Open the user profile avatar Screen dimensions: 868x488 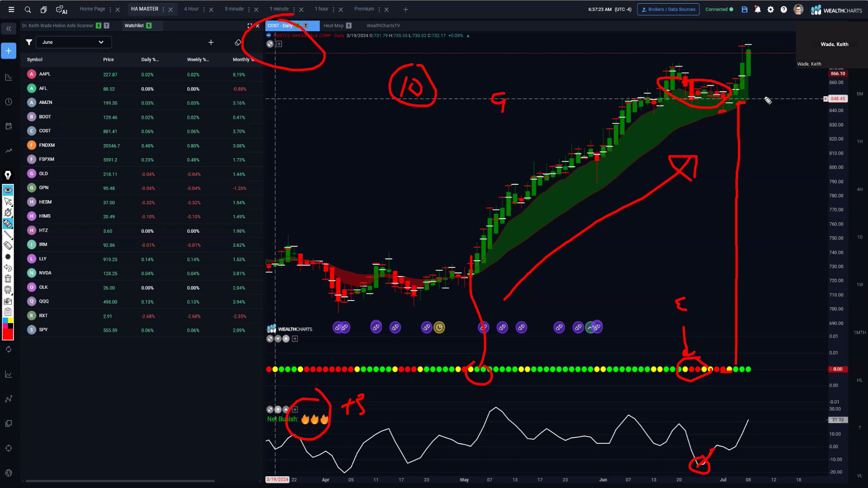[798, 9]
